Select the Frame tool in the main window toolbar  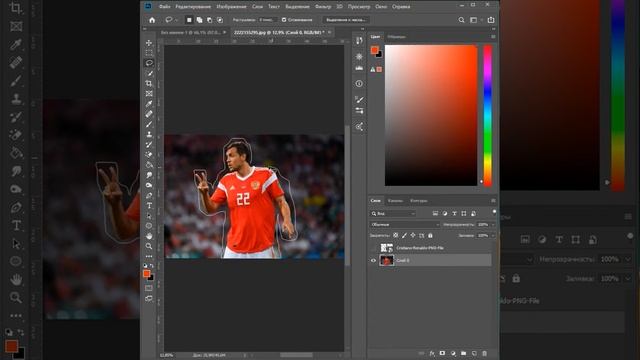coord(149,93)
